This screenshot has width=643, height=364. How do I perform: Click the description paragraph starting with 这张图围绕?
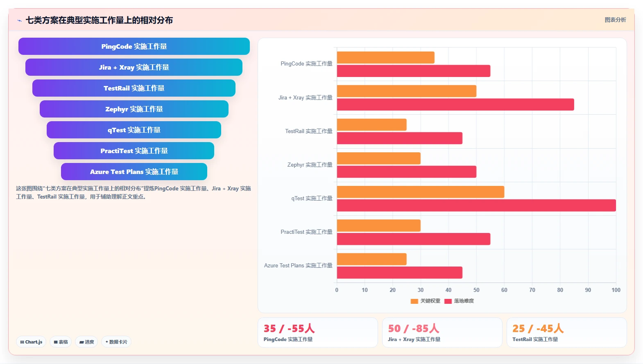tap(134, 192)
